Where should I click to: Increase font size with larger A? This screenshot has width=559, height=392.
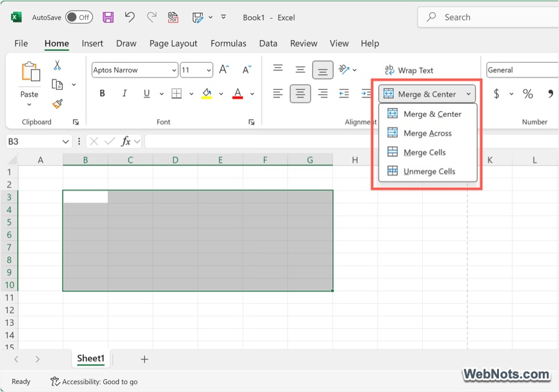[x=224, y=69]
